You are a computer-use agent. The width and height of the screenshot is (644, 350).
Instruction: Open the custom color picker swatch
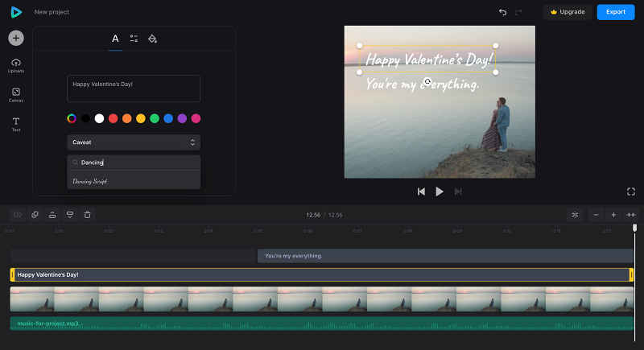[72, 118]
